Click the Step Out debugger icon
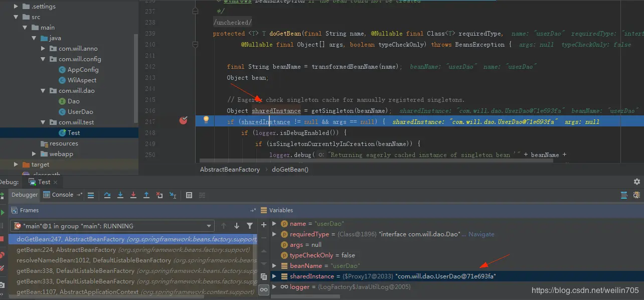This screenshot has width=644, height=300. (x=146, y=195)
